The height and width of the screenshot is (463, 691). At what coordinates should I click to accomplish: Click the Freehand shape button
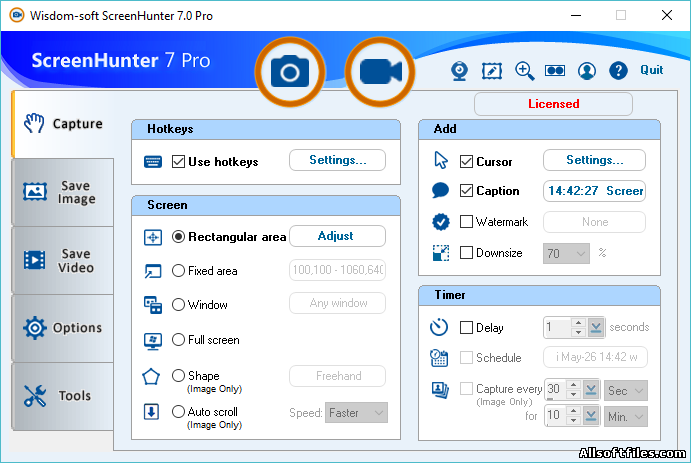coord(338,376)
